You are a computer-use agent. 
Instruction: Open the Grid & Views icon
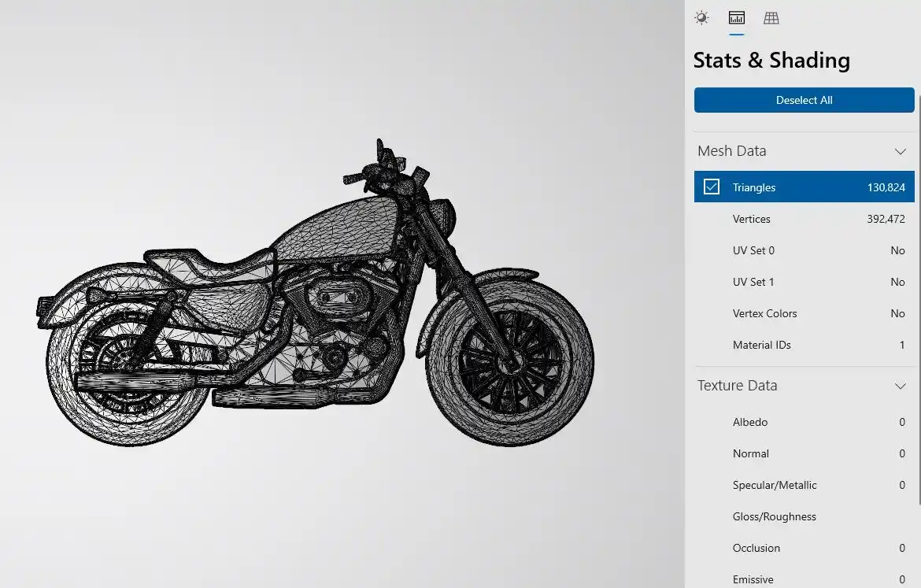tap(771, 18)
